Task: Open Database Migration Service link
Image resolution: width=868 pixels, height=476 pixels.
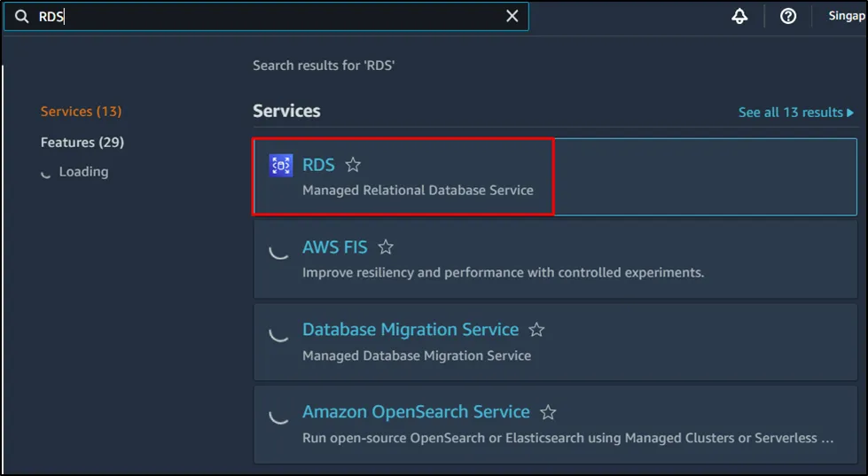Action: click(411, 330)
